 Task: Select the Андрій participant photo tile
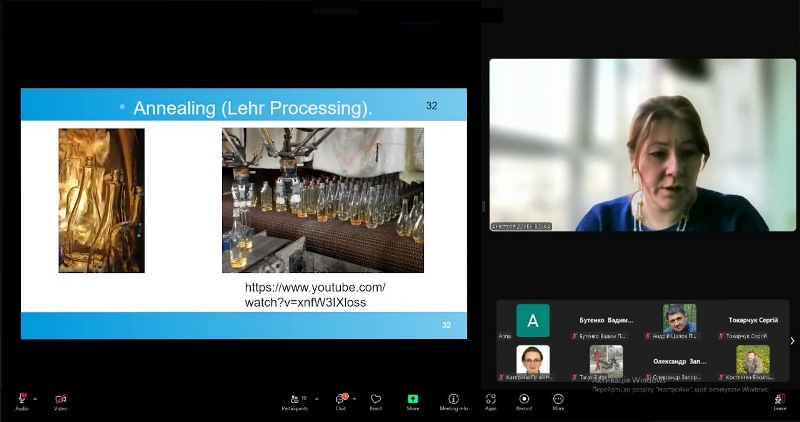(680, 319)
